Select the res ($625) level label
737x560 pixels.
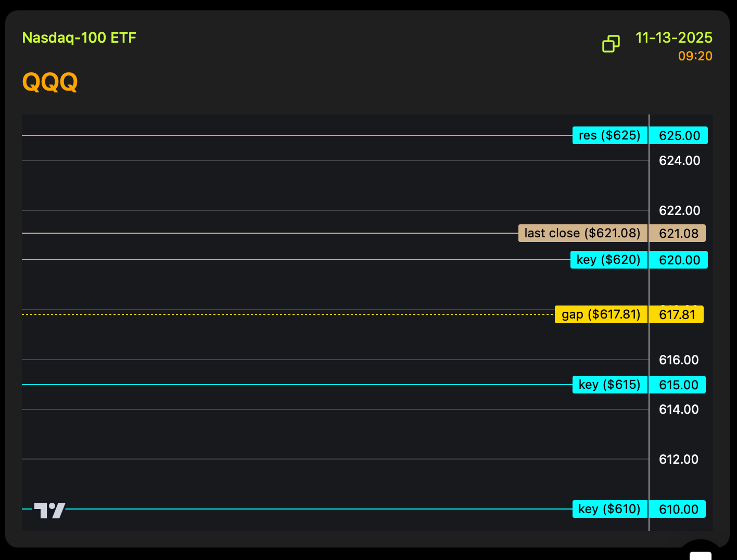[609, 135]
